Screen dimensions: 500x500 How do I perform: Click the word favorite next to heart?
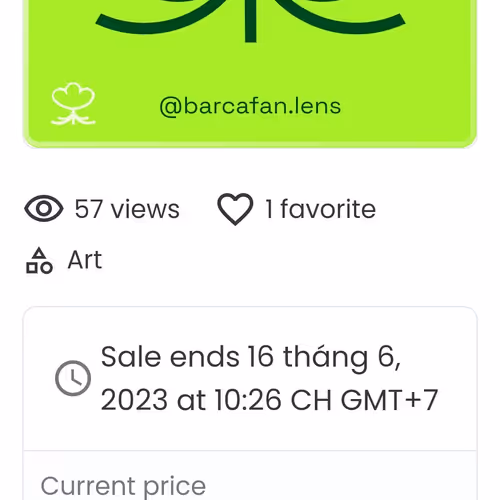point(328,209)
